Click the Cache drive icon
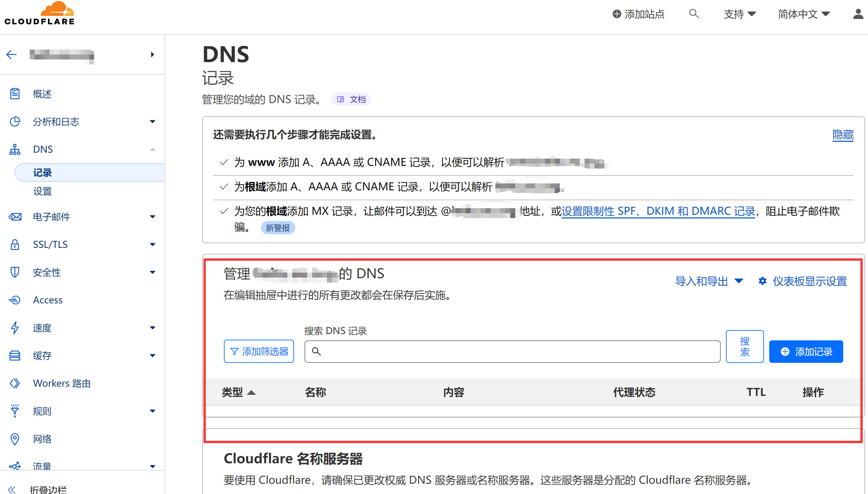 click(15, 356)
